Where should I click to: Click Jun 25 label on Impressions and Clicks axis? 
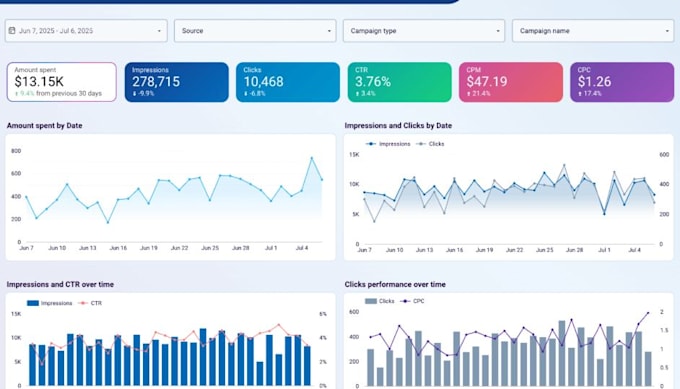(x=544, y=250)
